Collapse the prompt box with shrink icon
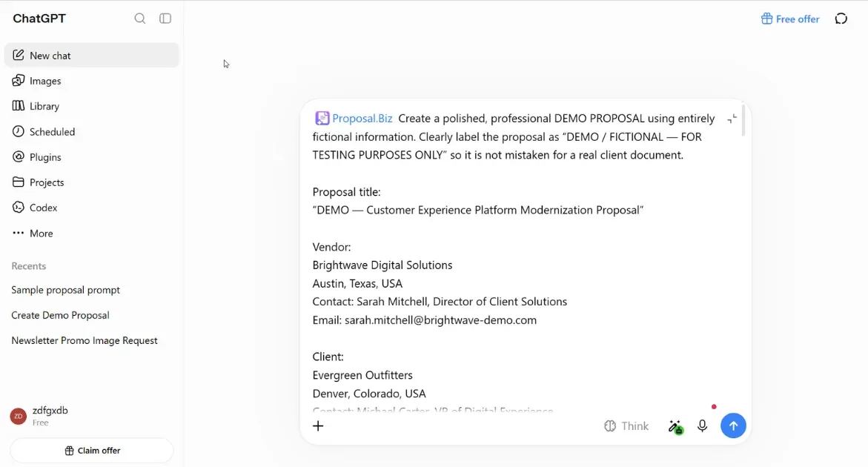The image size is (868, 467). (732, 119)
